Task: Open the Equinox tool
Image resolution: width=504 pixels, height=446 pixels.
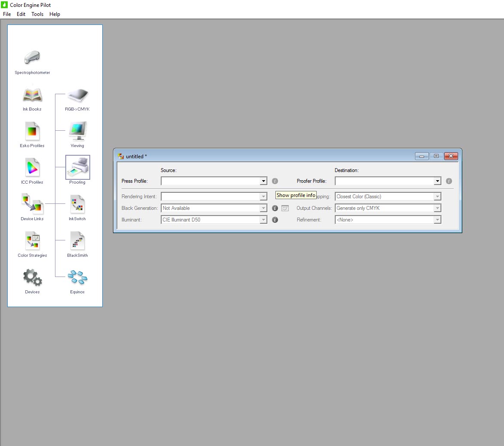Action: point(77,277)
